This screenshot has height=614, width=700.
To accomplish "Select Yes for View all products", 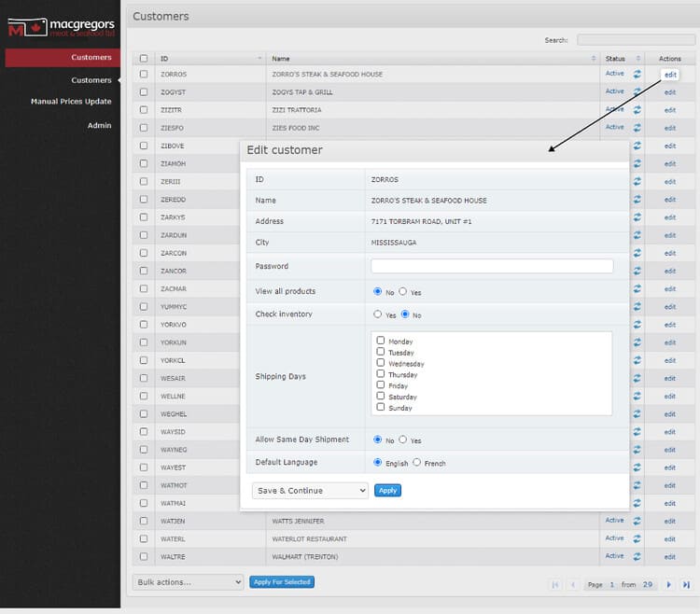I will (402, 291).
